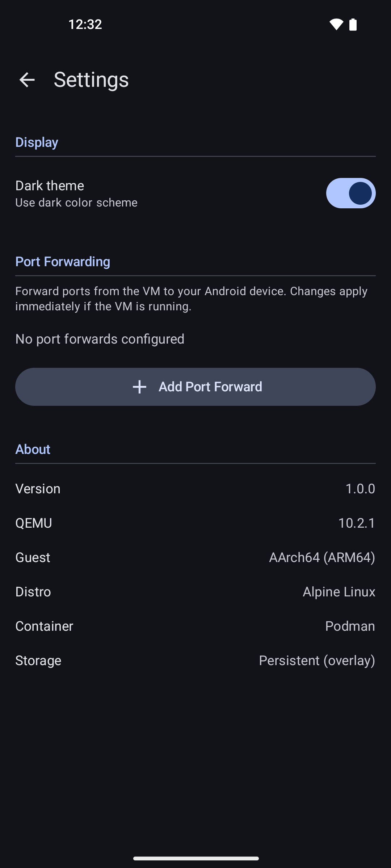Tap the Dark theme label

click(50, 186)
